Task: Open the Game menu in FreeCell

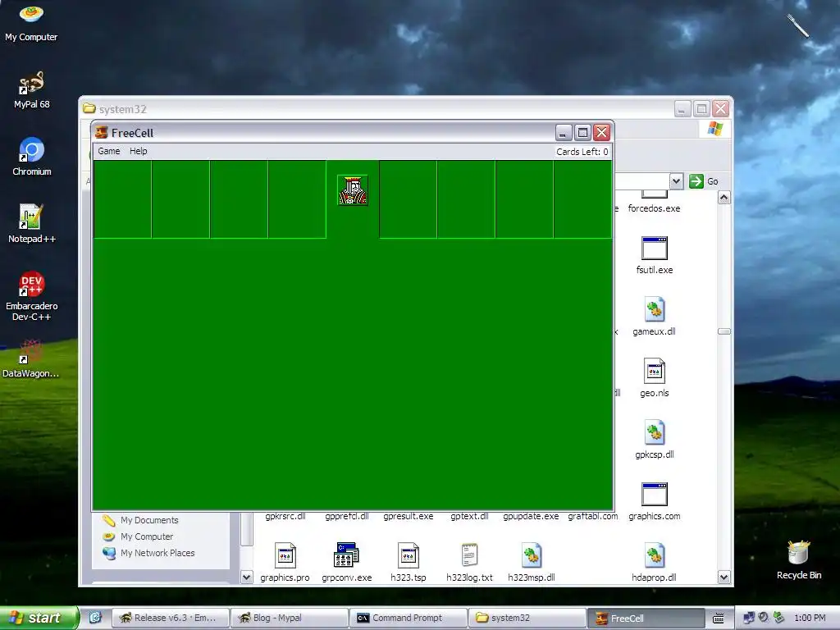Action: [x=109, y=151]
